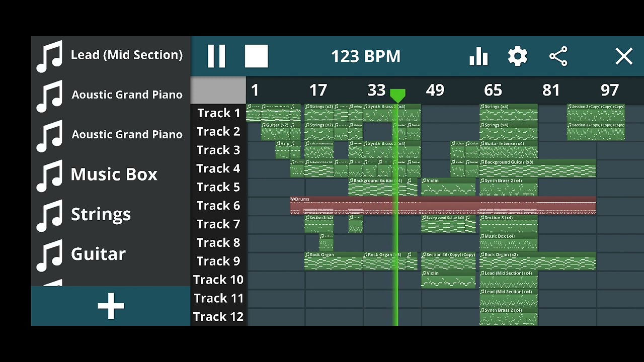Select the Track 7 label
Image resolution: width=644 pixels, height=362 pixels.
[x=218, y=224]
